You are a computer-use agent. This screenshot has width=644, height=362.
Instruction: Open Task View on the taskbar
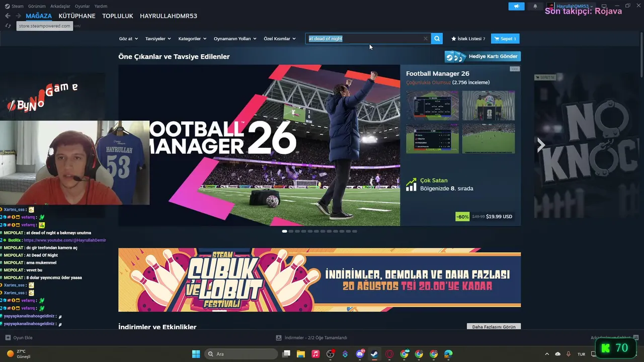286,354
